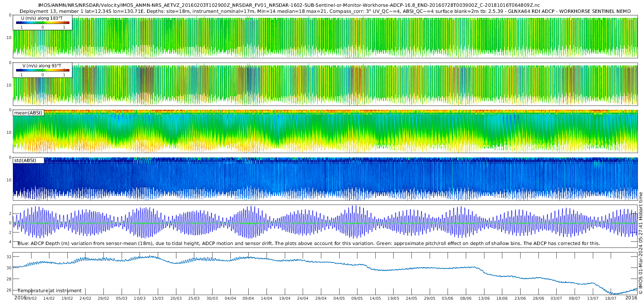Click the '18/06' date tick label
This screenshot has width=644, height=304.
pos(502,299)
